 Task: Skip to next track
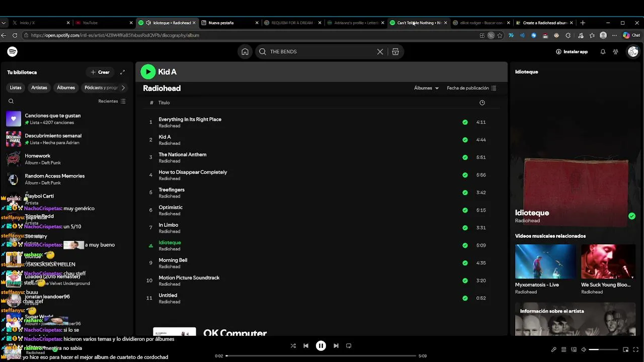336,346
